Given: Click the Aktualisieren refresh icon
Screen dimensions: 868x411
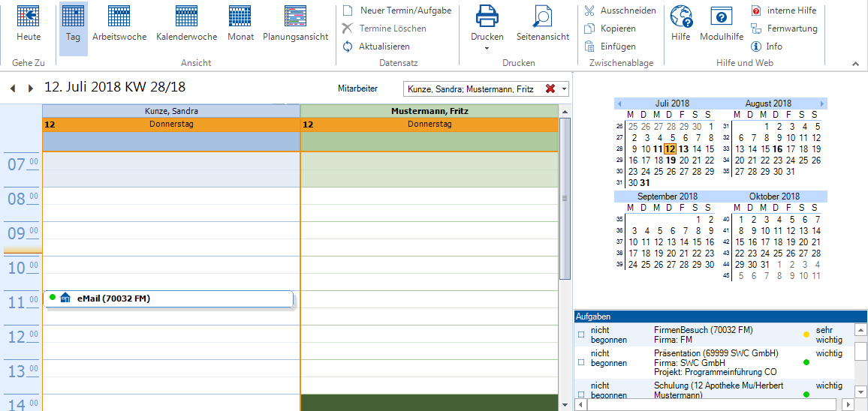Looking at the screenshot, I should tap(348, 46).
